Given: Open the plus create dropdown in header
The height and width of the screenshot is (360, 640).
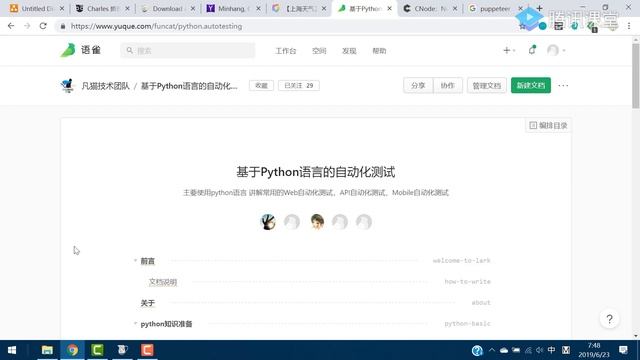Looking at the screenshot, I should (x=509, y=50).
